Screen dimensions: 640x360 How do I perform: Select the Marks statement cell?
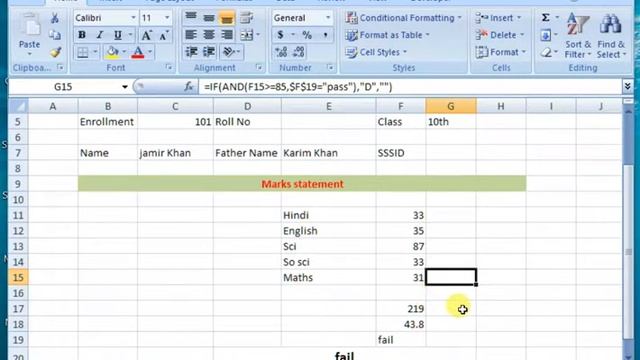(302, 184)
